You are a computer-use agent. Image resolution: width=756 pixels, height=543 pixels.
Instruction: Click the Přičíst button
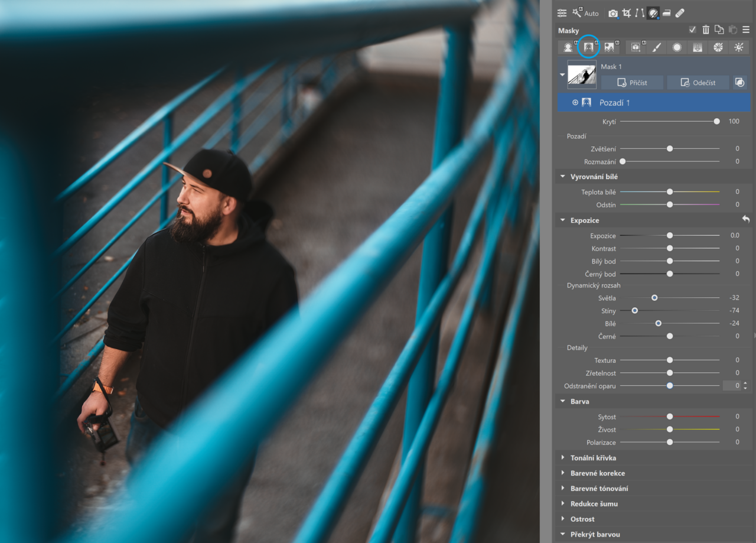tap(632, 83)
